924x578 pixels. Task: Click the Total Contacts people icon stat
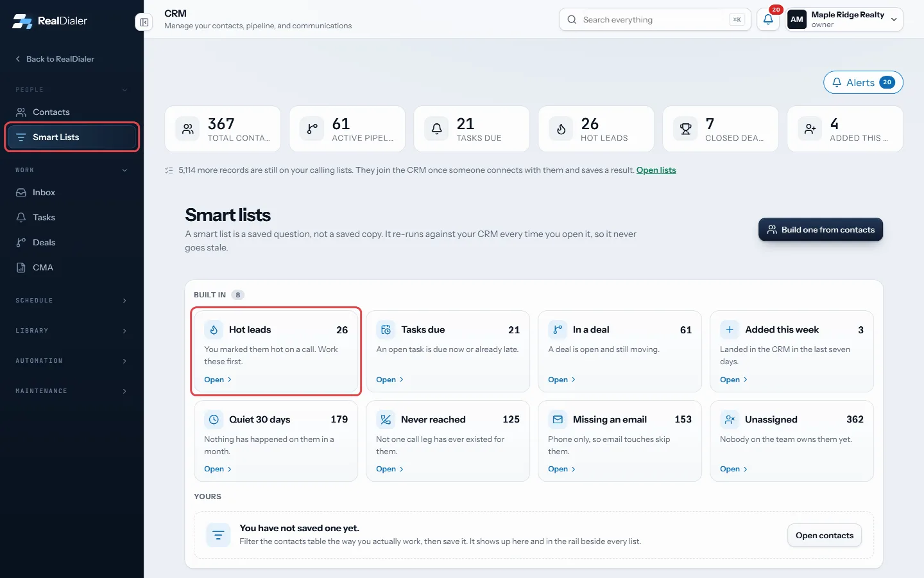point(188,129)
